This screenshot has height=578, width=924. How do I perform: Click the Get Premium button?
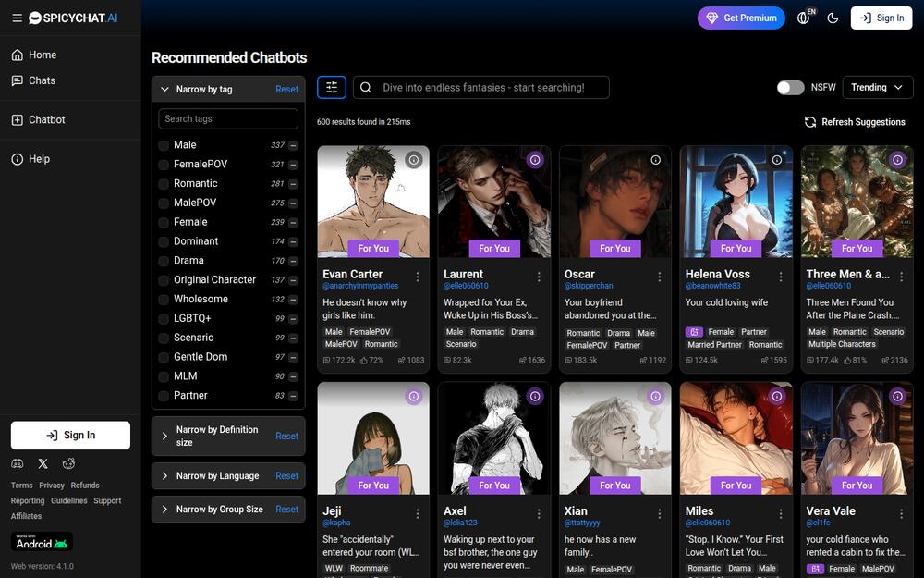point(741,18)
